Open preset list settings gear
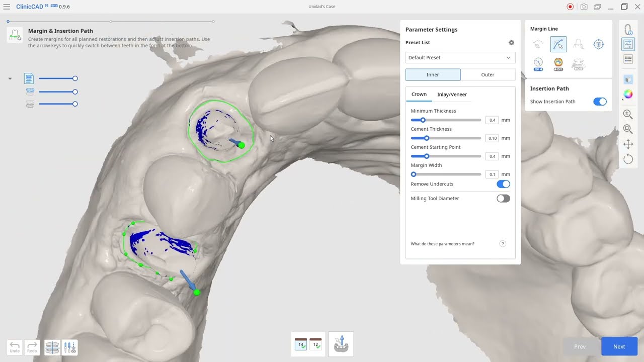644x362 pixels. pyautogui.click(x=511, y=43)
